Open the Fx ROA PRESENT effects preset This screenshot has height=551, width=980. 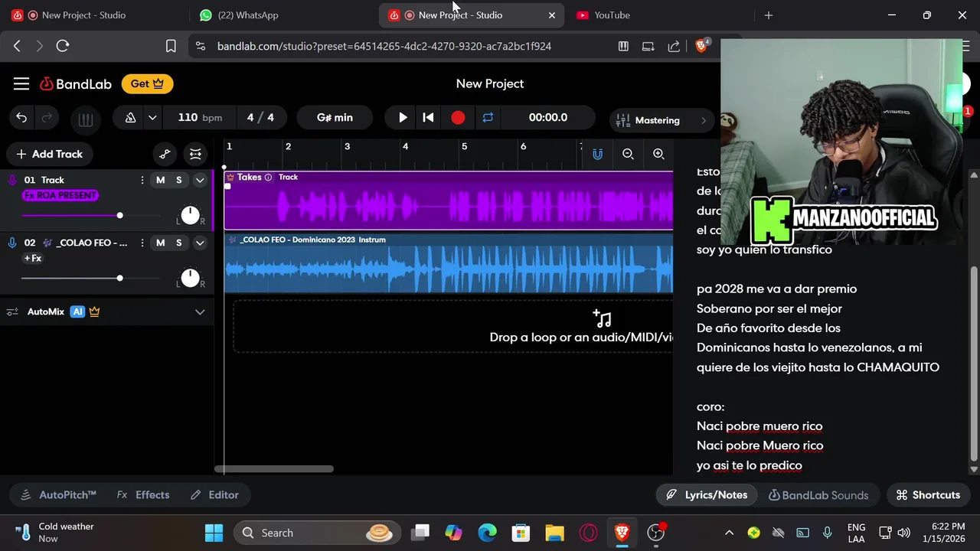(60, 195)
